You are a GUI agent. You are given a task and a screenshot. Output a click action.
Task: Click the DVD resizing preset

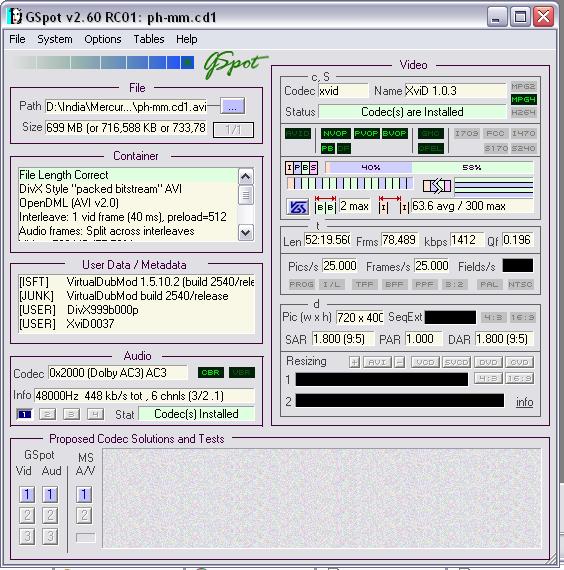pyautogui.click(x=488, y=362)
